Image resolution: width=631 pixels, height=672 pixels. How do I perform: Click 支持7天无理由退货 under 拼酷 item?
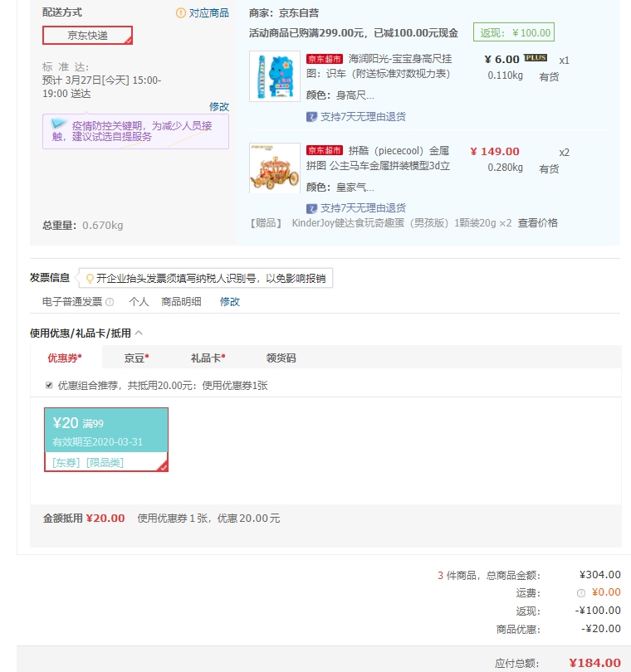(x=363, y=208)
